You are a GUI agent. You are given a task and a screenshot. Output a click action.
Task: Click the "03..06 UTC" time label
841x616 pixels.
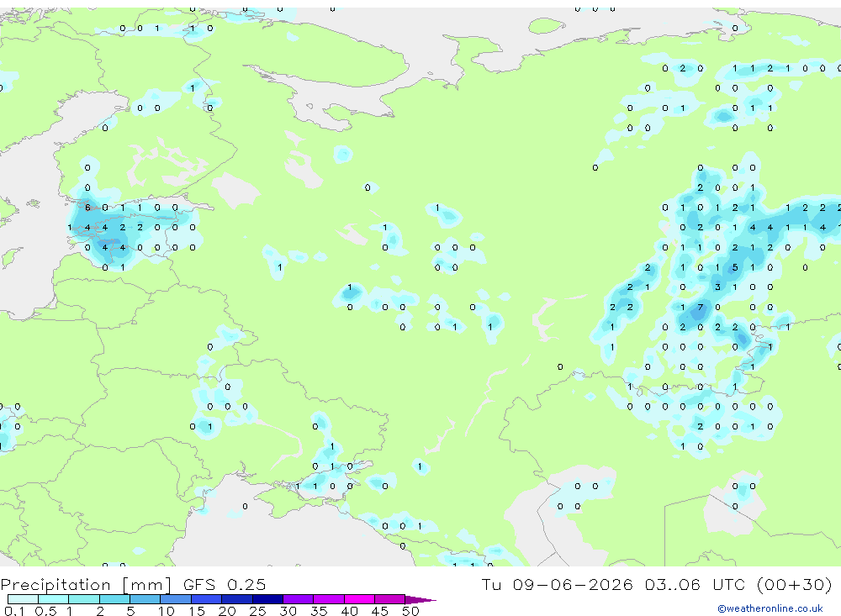pos(695,584)
